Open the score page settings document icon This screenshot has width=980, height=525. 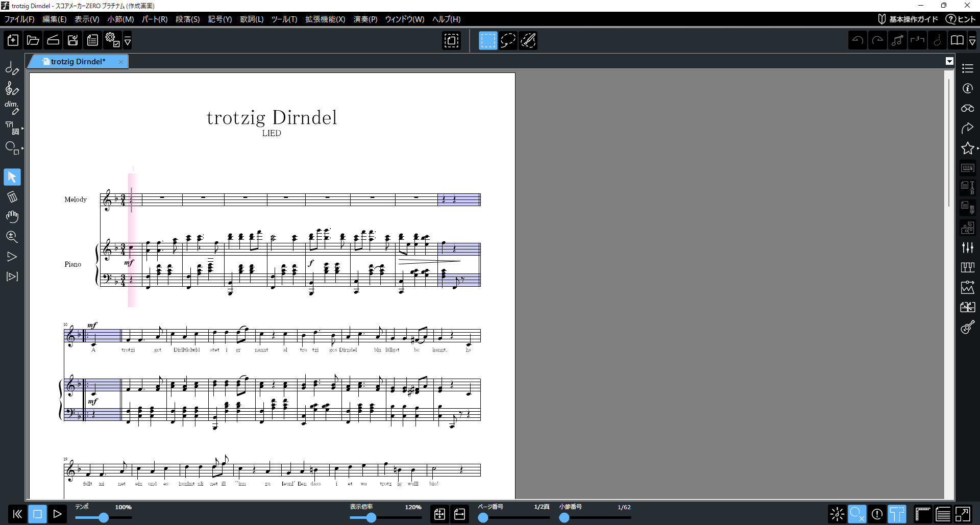point(92,40)
